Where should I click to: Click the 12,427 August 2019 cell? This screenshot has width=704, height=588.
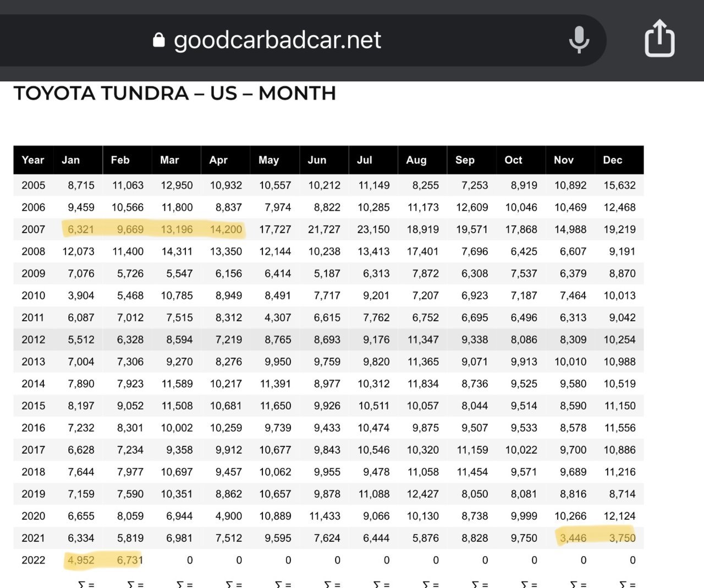423,494
